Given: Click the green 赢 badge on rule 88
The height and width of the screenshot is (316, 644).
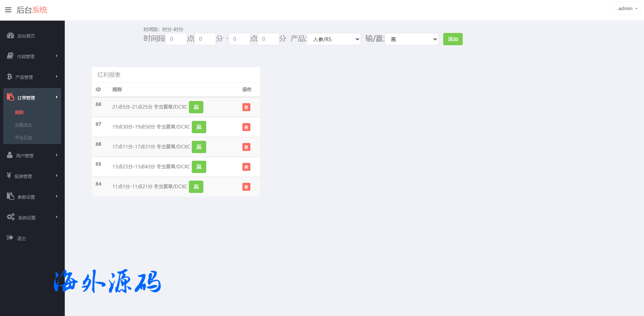Looking at the screenshot, I should 196,107.
